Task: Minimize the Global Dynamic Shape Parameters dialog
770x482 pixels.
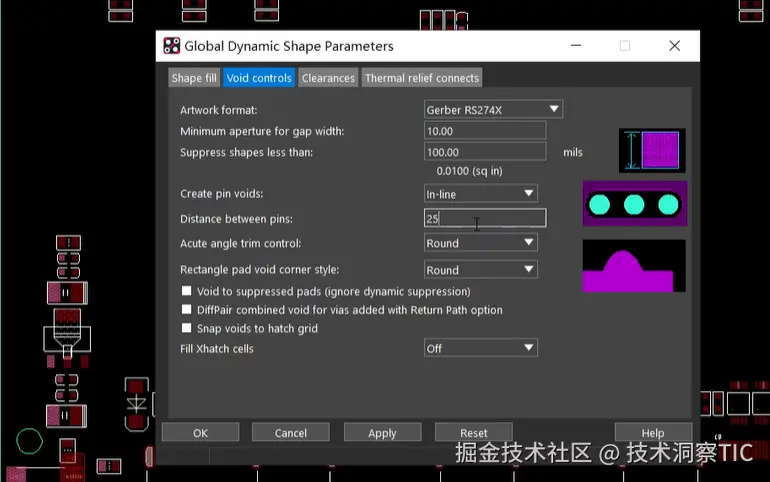Action: tap(576, 46)
